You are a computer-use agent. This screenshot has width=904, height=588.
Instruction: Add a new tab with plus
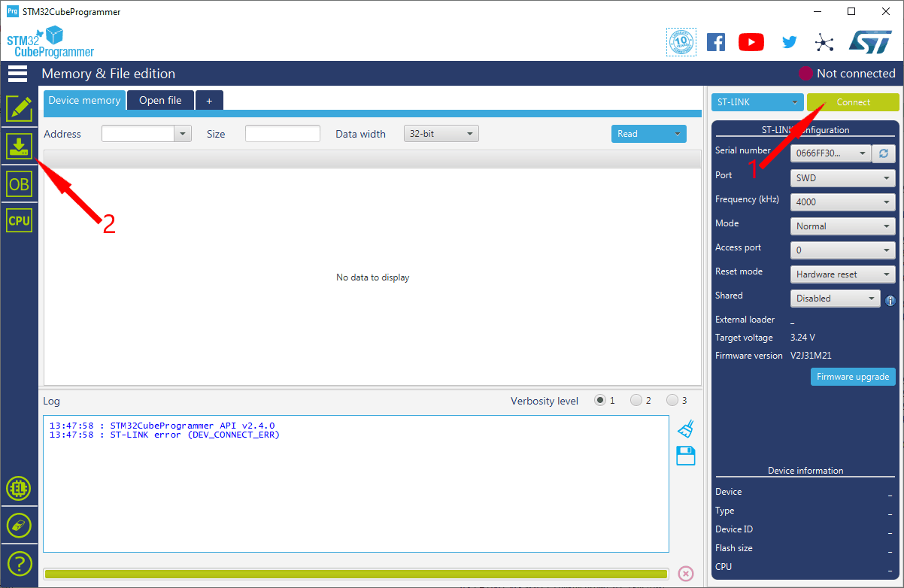(x=209, y=100)
